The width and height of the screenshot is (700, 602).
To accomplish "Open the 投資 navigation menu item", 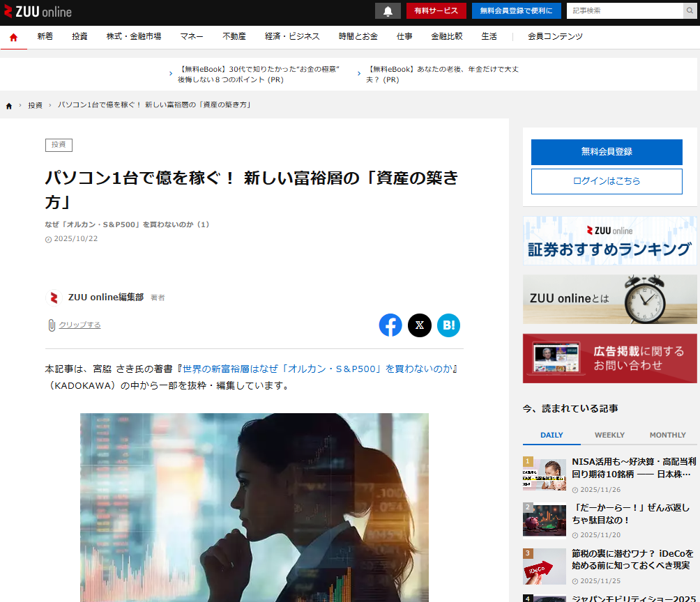I will tap(79, 36).
